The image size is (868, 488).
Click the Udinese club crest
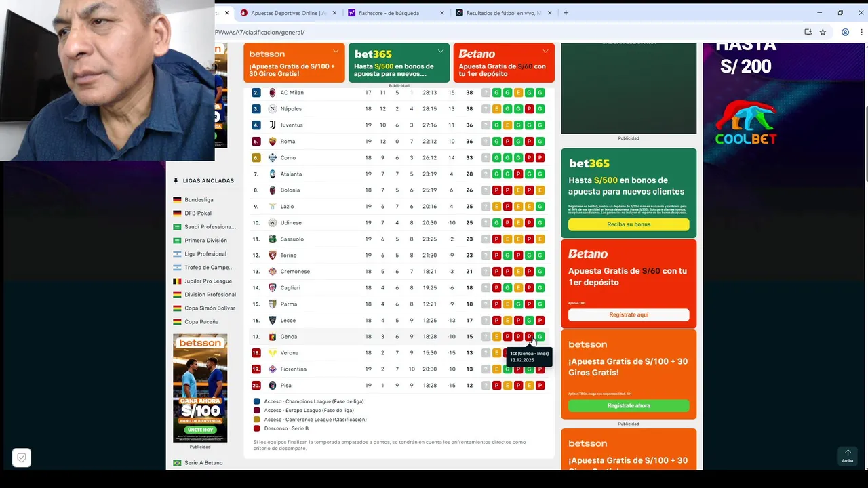[x=273, y=223]
